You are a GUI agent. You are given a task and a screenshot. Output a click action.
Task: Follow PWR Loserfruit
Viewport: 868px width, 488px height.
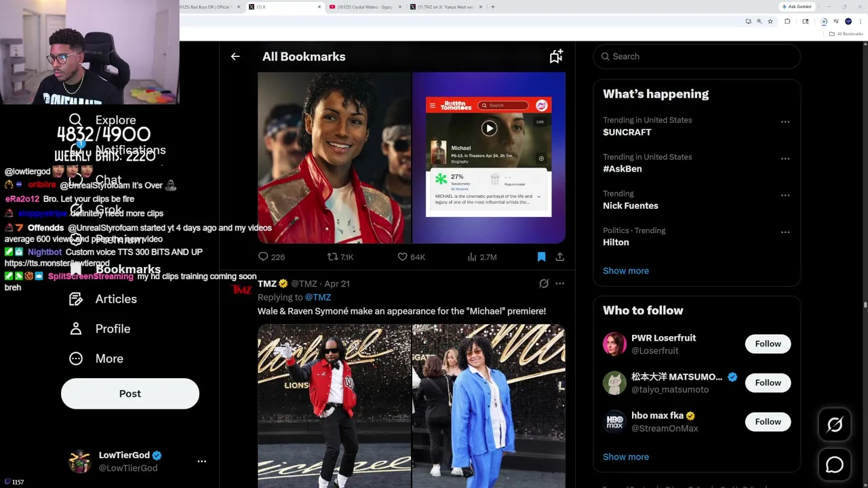(768, 344)
